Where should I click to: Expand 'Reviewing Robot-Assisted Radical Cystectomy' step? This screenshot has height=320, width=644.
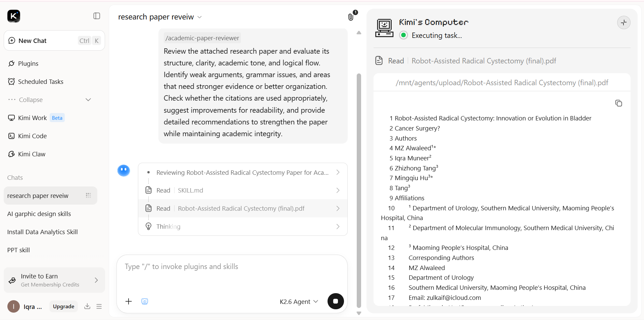point(243,172)
